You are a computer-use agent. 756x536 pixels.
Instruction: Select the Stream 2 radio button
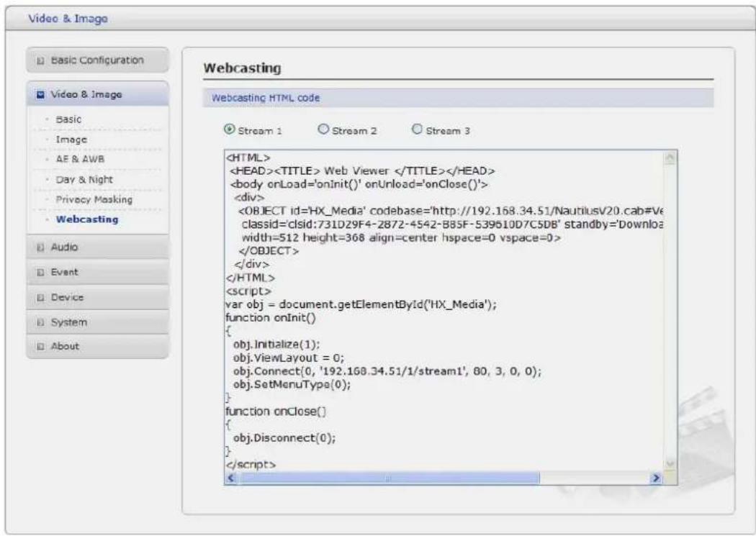323,130
